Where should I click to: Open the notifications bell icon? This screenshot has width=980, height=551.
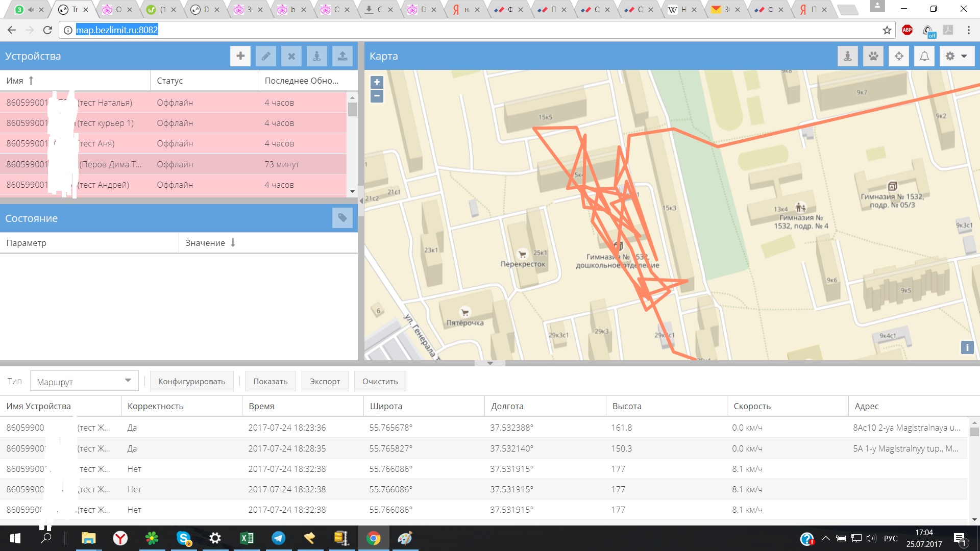[924, 56]
